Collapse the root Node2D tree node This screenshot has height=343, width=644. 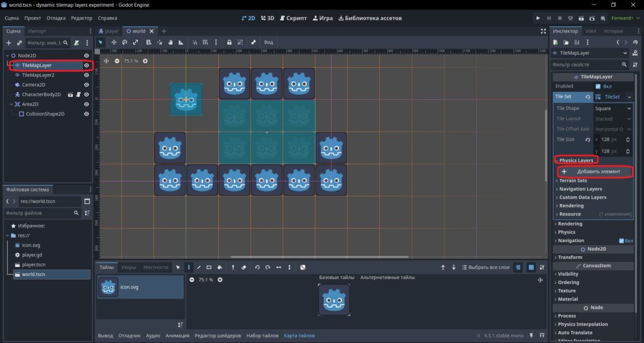point(7,55)
